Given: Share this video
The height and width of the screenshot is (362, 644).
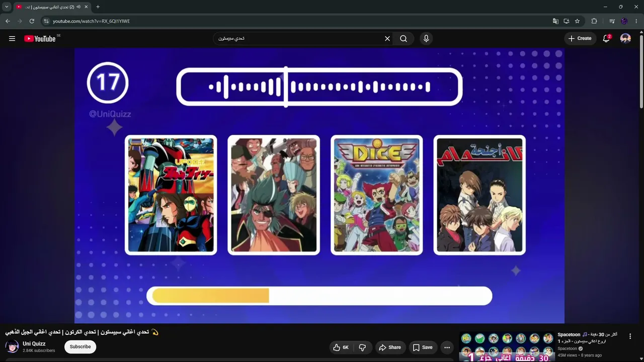Looking at the screenshot, I should [x=390, y=347].
